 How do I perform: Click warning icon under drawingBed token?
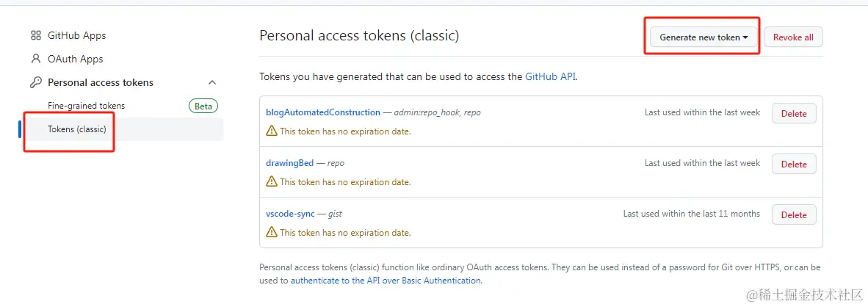(x=272, y=182)
